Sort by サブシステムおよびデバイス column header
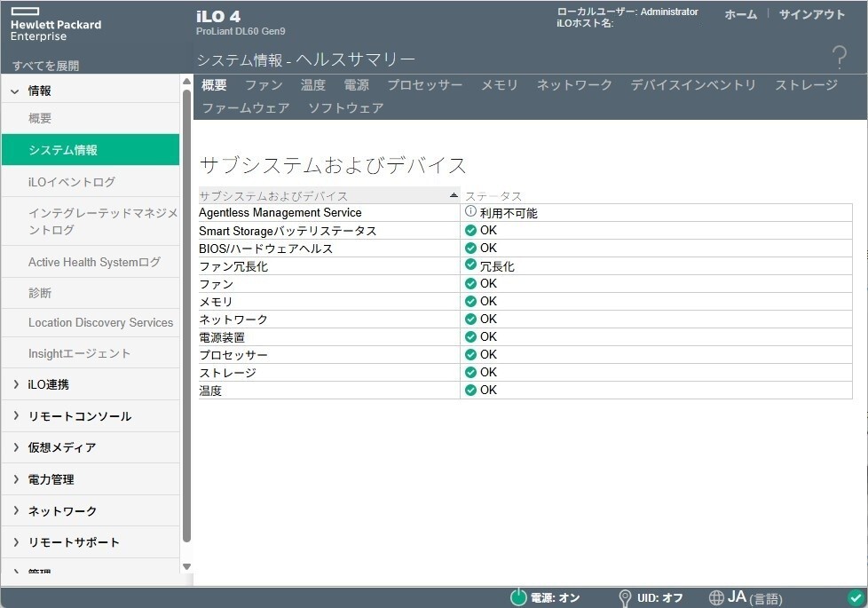The width and height of the screenshot is (868, 608). pyautogui.click(x=327, y=195)
